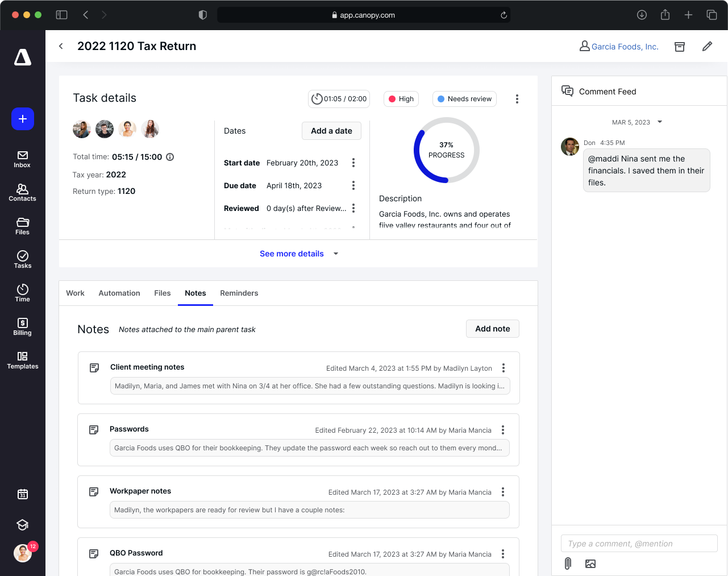
Task: Switch to the Automation tab
Action: 119,293
